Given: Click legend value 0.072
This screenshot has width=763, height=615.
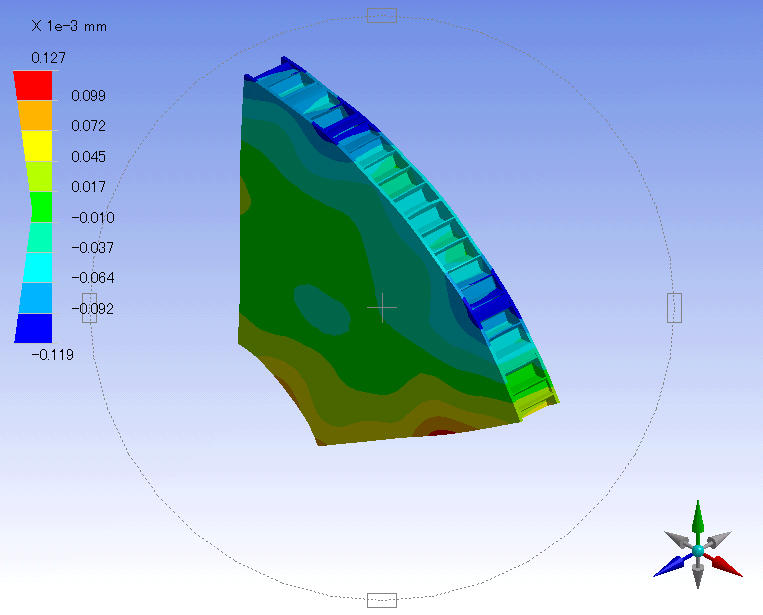Looking at the screenshot, I should (89, 126).
